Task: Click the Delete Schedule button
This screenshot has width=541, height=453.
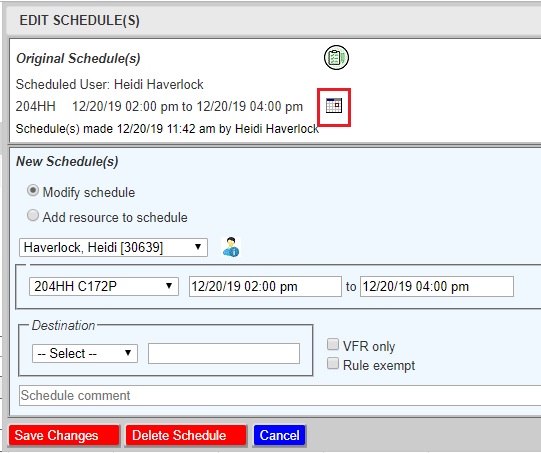Action: tap(186, 435)
